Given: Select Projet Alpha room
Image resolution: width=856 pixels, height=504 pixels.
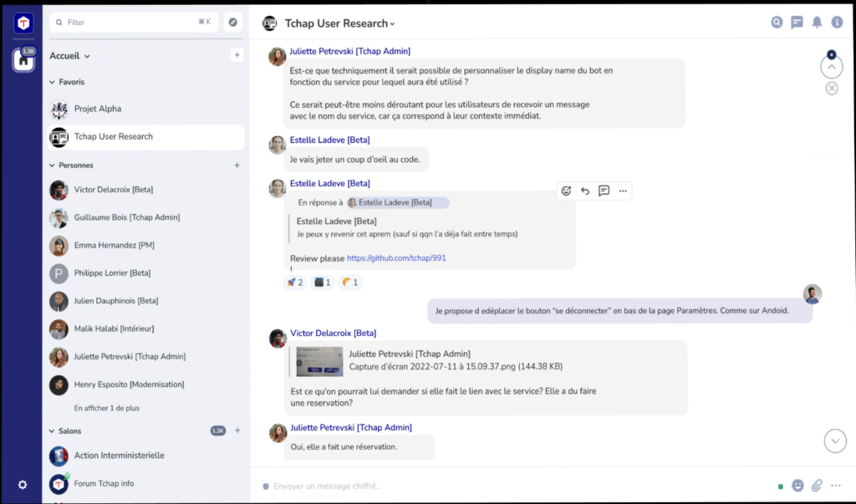Looking at the screenshot, I should 97,109.
